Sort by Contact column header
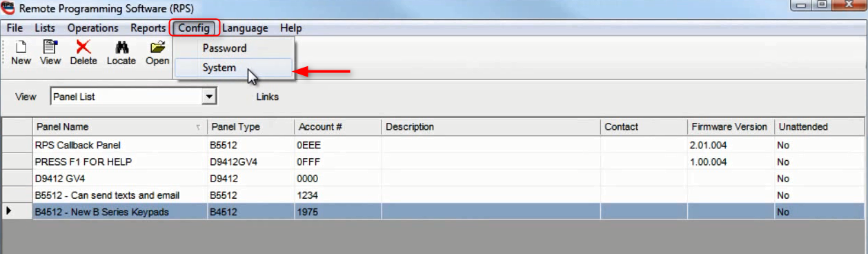The image size is (868, 254). pyautogui.click(x=644, y=127)
